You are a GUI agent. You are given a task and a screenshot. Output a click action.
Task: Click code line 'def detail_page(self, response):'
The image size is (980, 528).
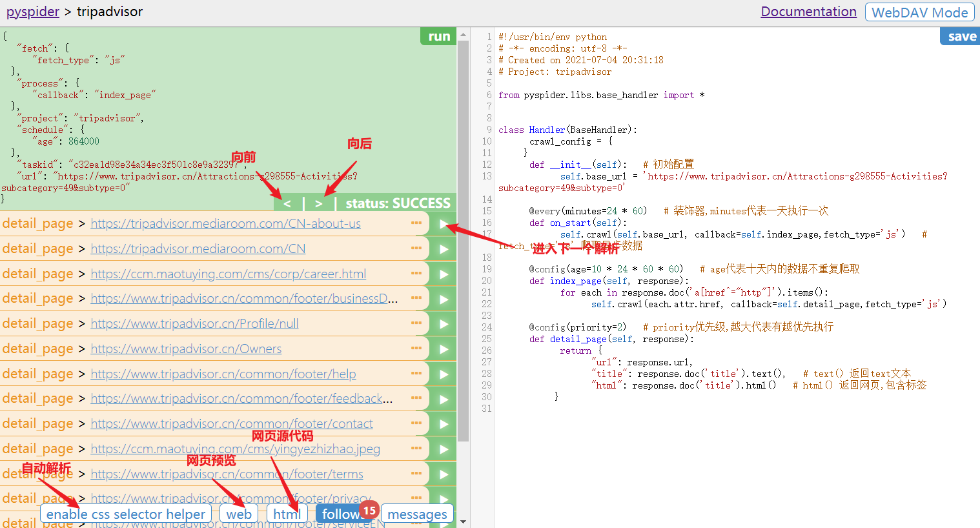(611, 339)
